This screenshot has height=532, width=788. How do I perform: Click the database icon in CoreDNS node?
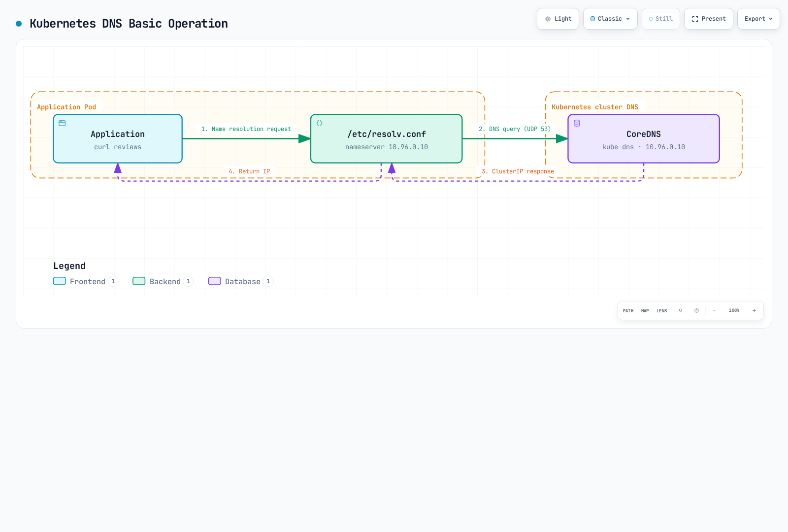(577, 123)
